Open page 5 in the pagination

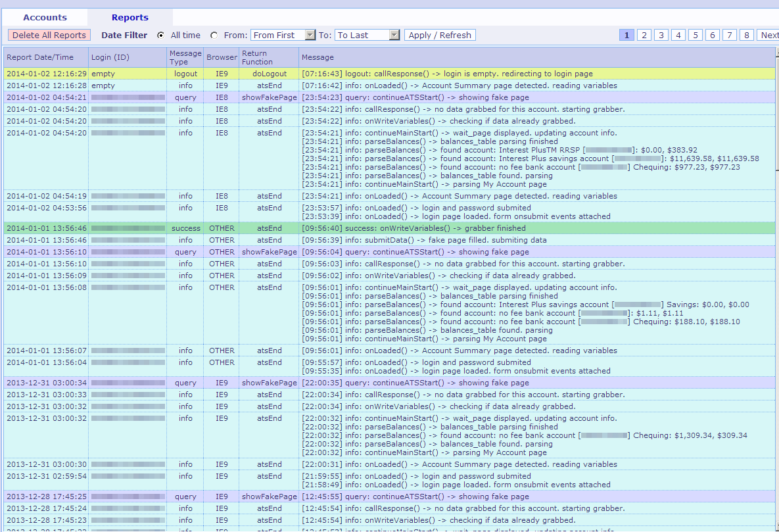pos(696,36)
